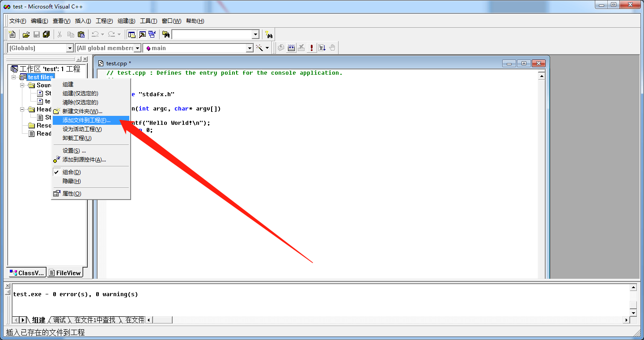Click the Redo arrow icon
This screenshot has height=340, width=644.
pos(111,34)
